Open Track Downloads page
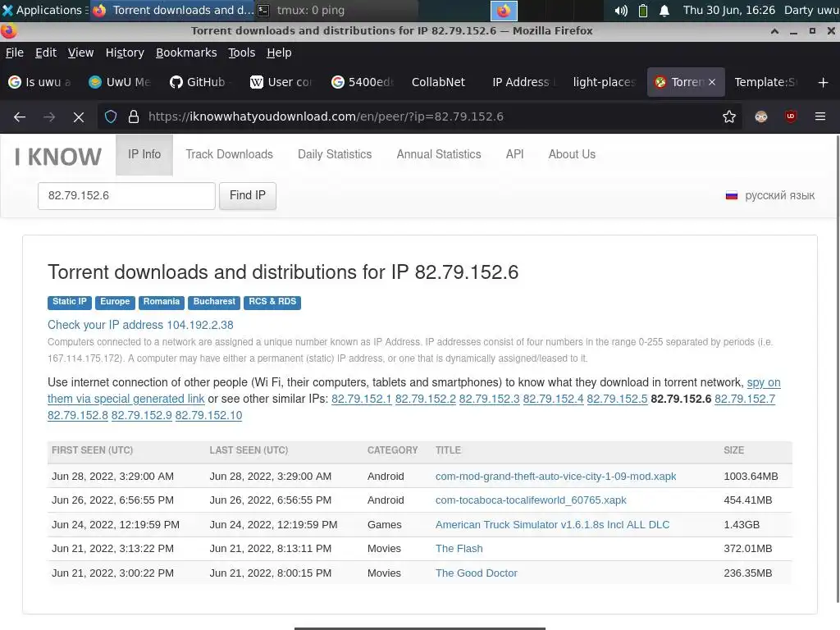Screen dimensions: 840x630 230,154
